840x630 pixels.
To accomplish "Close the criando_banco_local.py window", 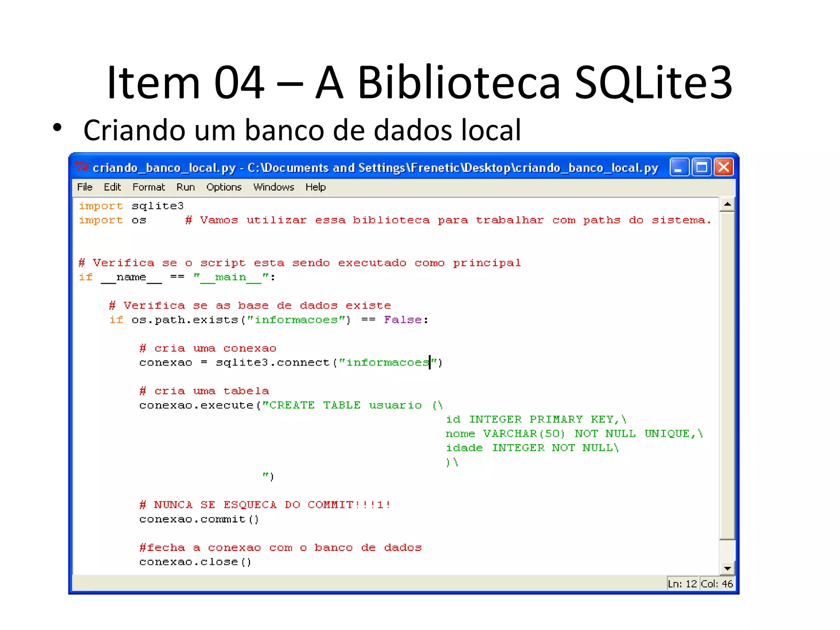I will (x=724, y=167).
